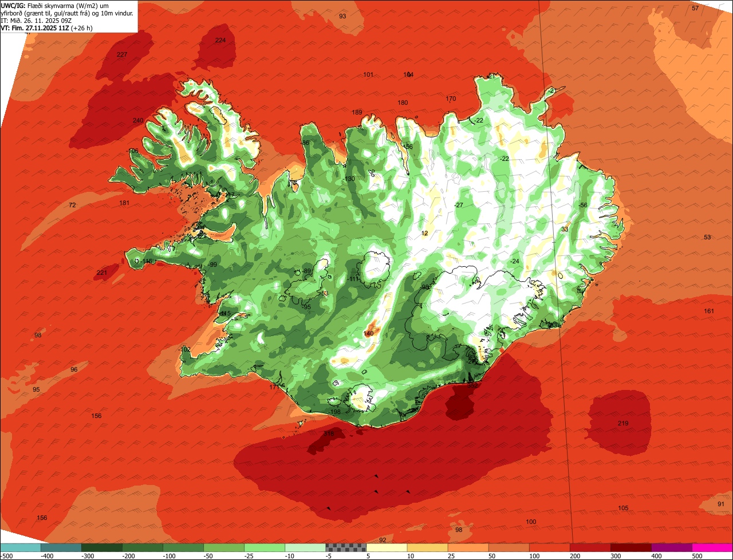Click the flux value 170 in the north

coord(451,98)
